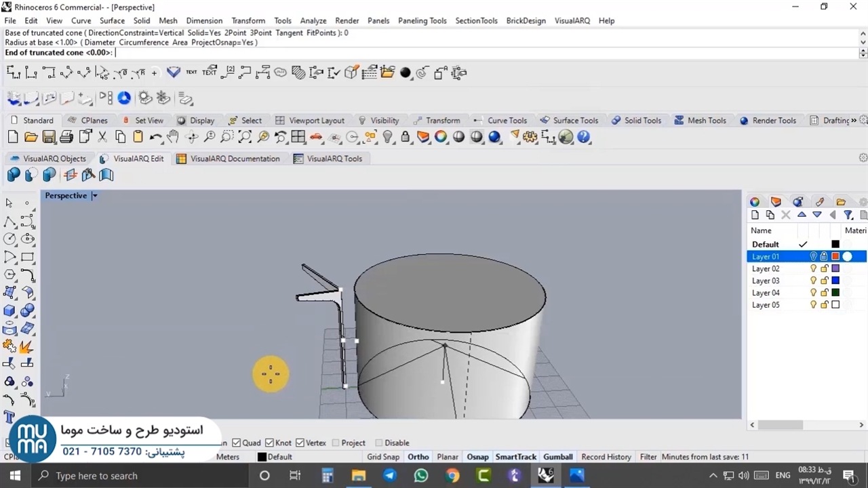This screenshot has height=488, width=868.
Task: Open the Perspective viewport dropdown arrow
Action: click(x=94, y=196)
